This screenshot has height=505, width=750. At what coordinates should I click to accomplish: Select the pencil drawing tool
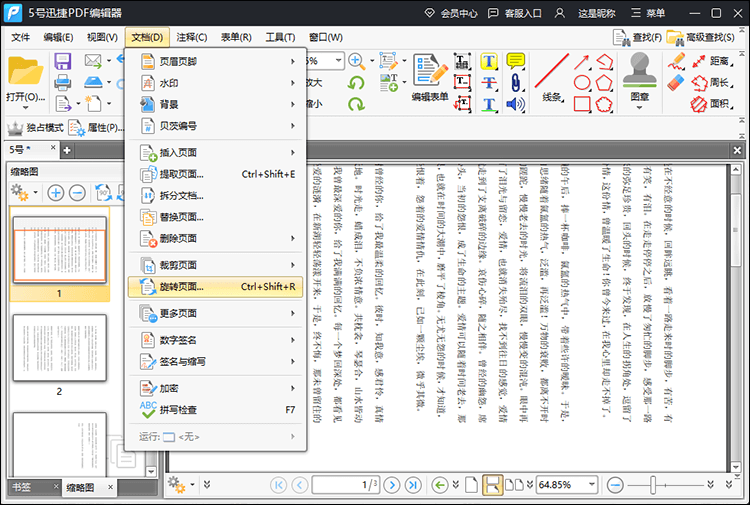tap(676, 61)
